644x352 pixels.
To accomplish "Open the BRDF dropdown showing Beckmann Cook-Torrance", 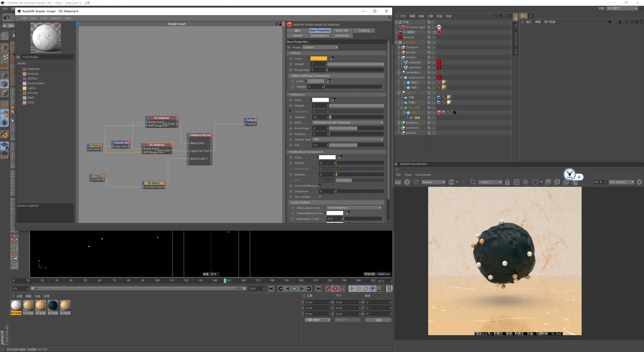I will (347, 123).
